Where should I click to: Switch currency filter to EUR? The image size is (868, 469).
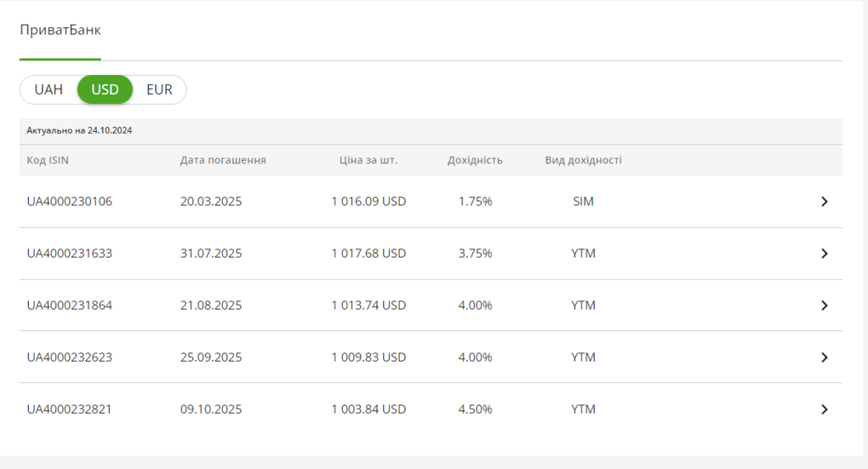(159, 89)
